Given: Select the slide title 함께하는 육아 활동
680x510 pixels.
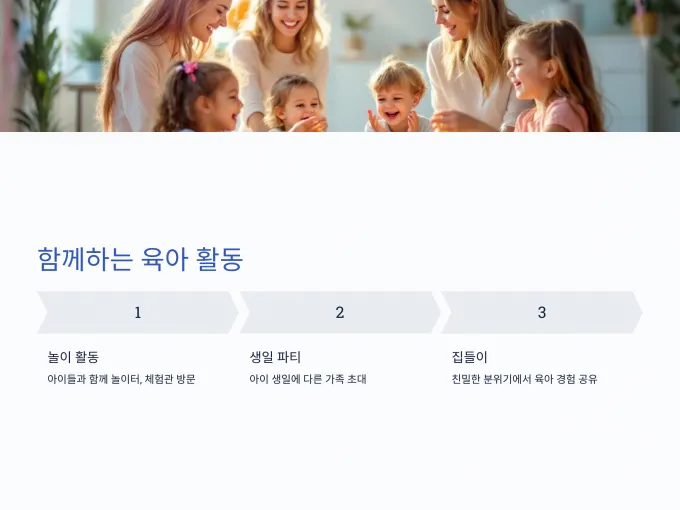Looking at the screenshot, I should click(x=140, y=259).
